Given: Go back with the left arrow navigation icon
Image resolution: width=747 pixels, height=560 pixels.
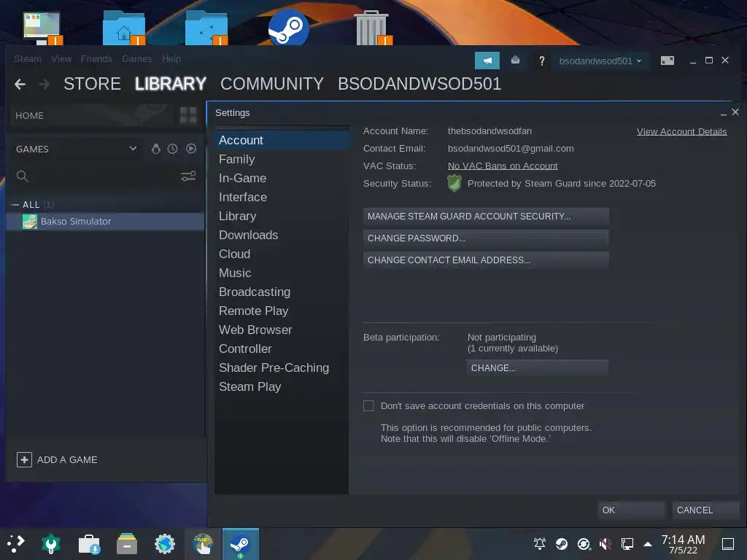Looking at the screenshot, I should pyautogui.click(x=20, y=85).
